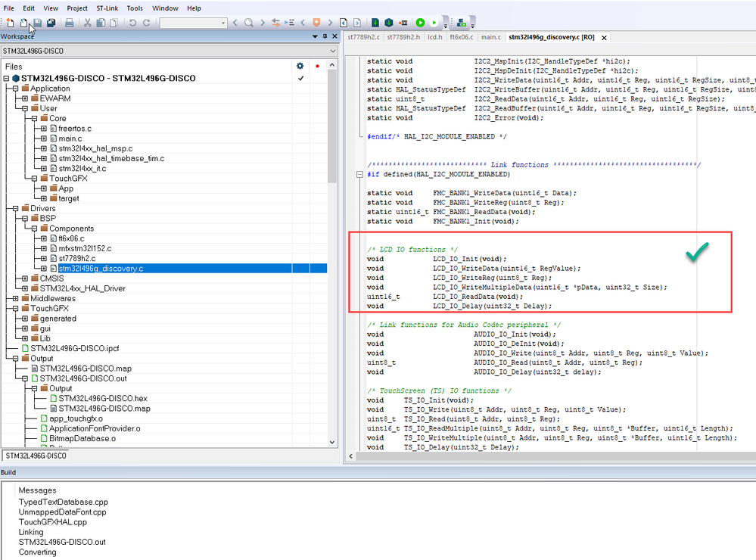Navigate backward in editor history
The height and width of the screenshot is (560, 756).
[344, 23]
